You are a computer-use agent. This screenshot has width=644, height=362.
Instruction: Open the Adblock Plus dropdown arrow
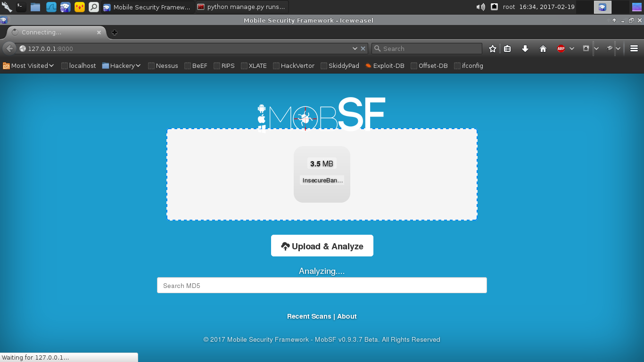click(572, 49)
